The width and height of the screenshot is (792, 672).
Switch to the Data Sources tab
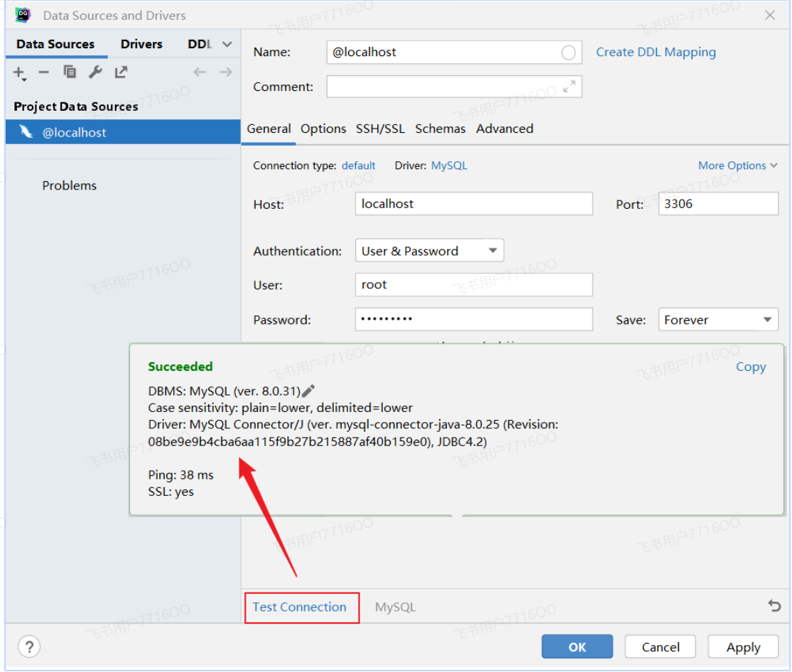click(55, 44)
